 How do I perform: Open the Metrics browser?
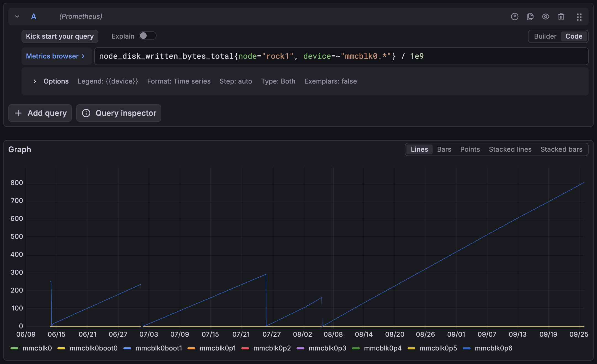56,56
